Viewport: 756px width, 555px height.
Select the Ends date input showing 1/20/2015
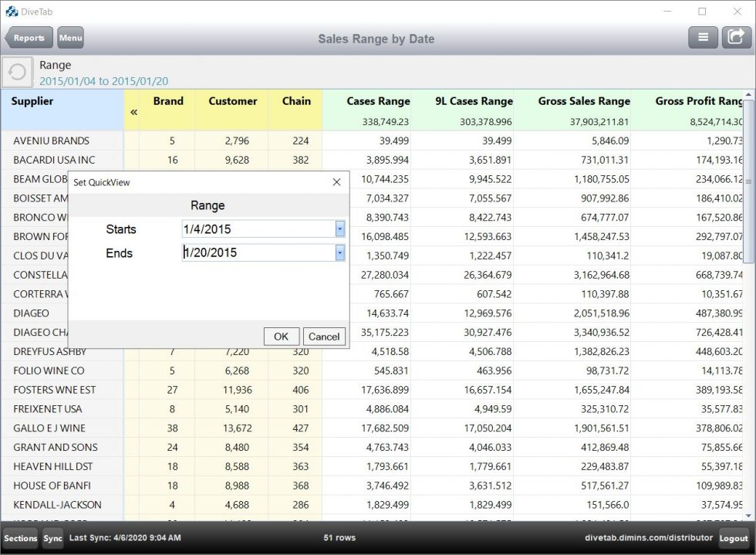click(x=255, y=252)
